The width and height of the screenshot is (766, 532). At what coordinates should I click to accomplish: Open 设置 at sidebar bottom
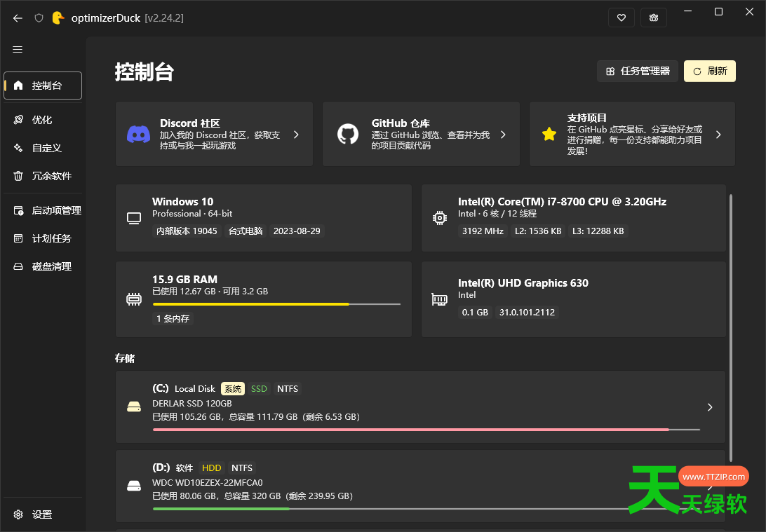pos(43,514)
